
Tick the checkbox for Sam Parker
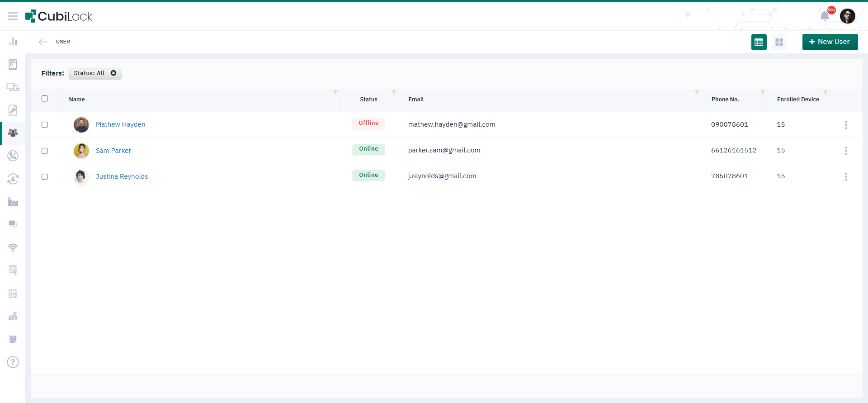point(45,151)
